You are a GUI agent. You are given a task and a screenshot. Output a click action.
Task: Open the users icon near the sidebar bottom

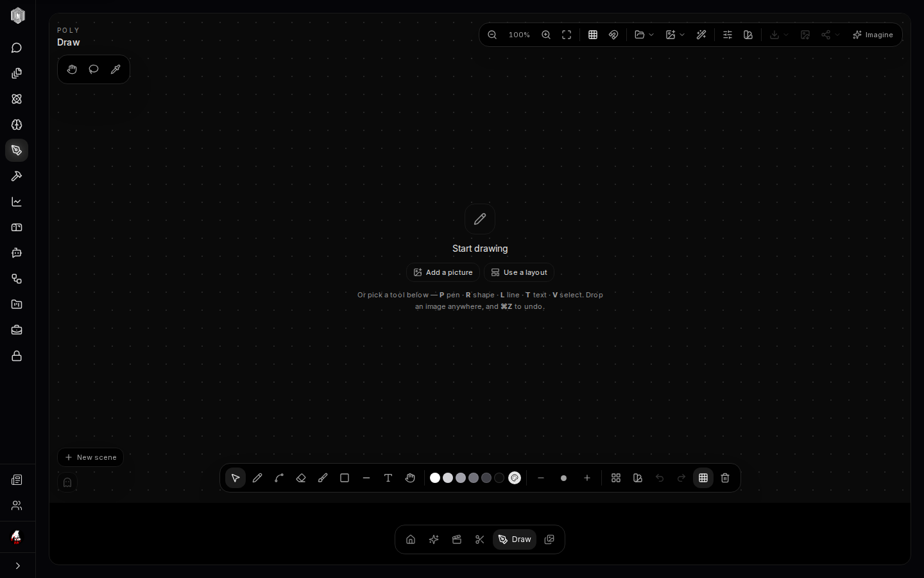coord(17,506)
